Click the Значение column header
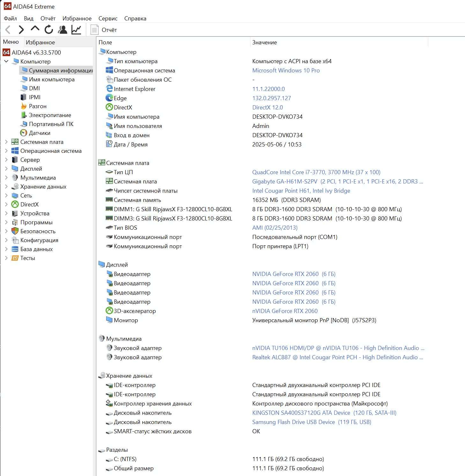This screenshot has width=465, height=476. tap(339, 42)
